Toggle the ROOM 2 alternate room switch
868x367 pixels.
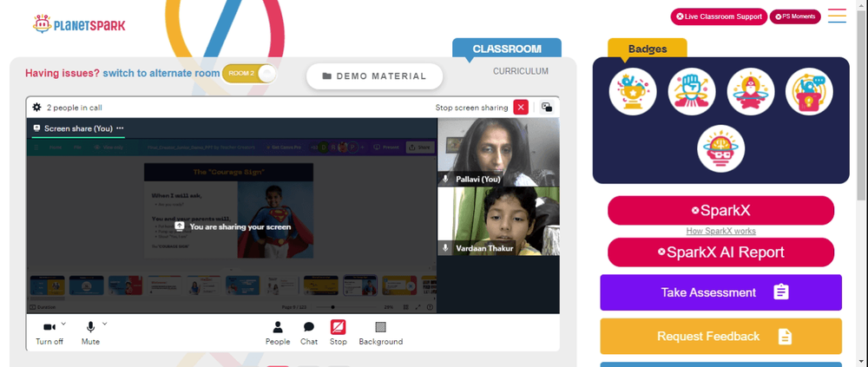[248, 74]
